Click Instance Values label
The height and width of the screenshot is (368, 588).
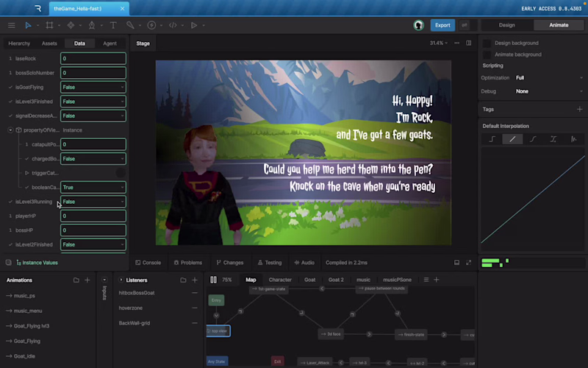[x=40, y=263]
